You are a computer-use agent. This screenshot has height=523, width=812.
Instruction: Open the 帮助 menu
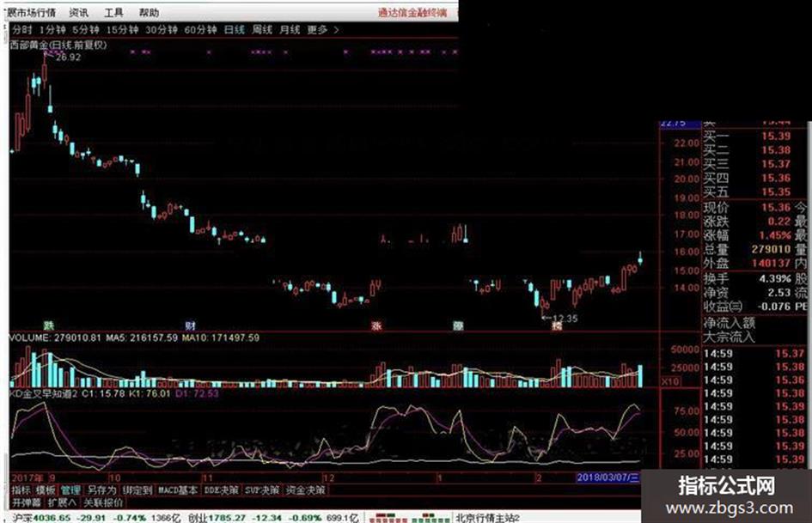149,12
